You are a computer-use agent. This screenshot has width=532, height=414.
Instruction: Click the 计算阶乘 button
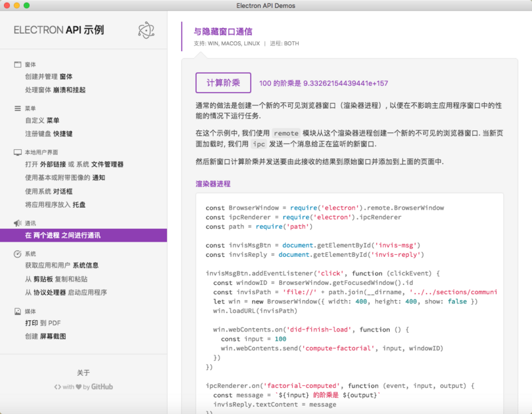(223, 83)
